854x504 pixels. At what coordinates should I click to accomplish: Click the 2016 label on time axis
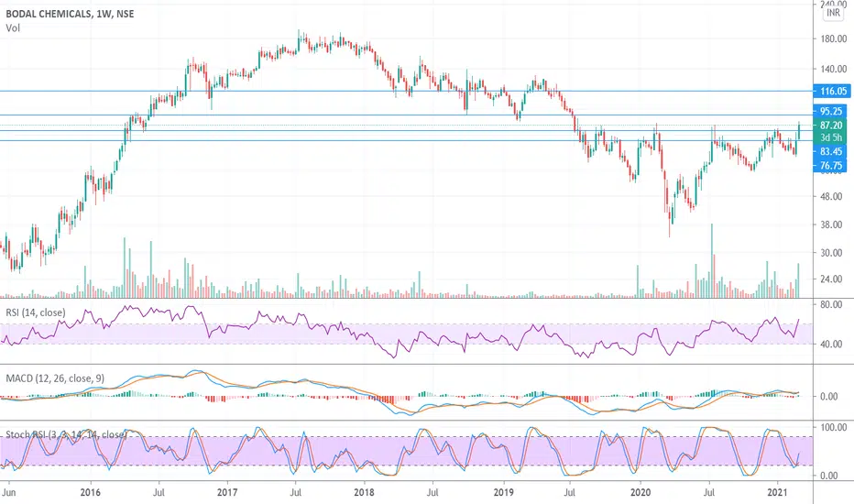[x=90, y=493]
